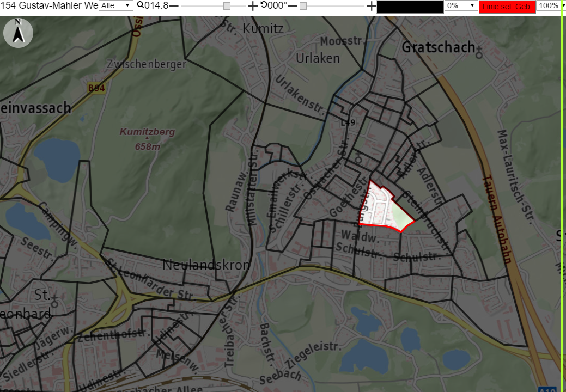Open the 100% dropdown

(549, 5)
